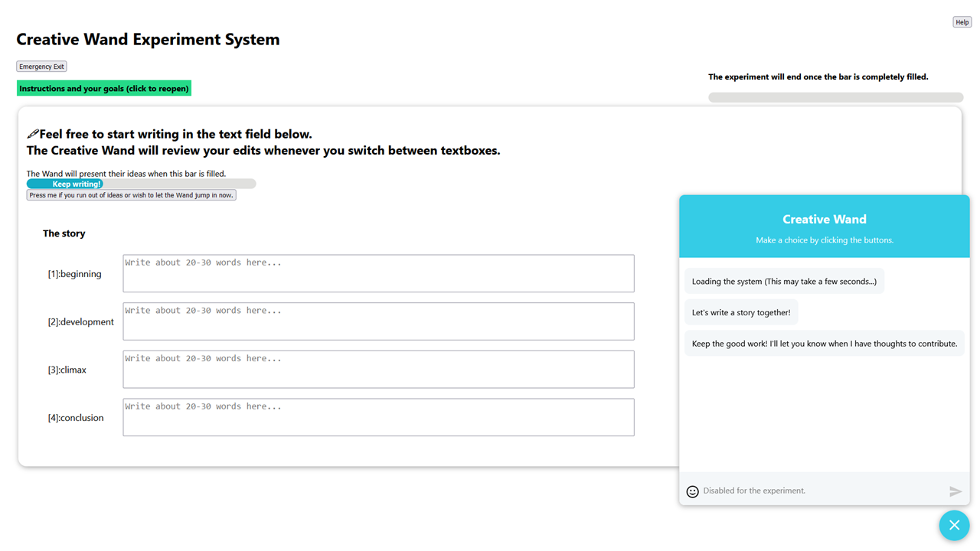Click the 'Keep the good work!' chat message
Screen dimensions: 980x551
coord(824,344)
